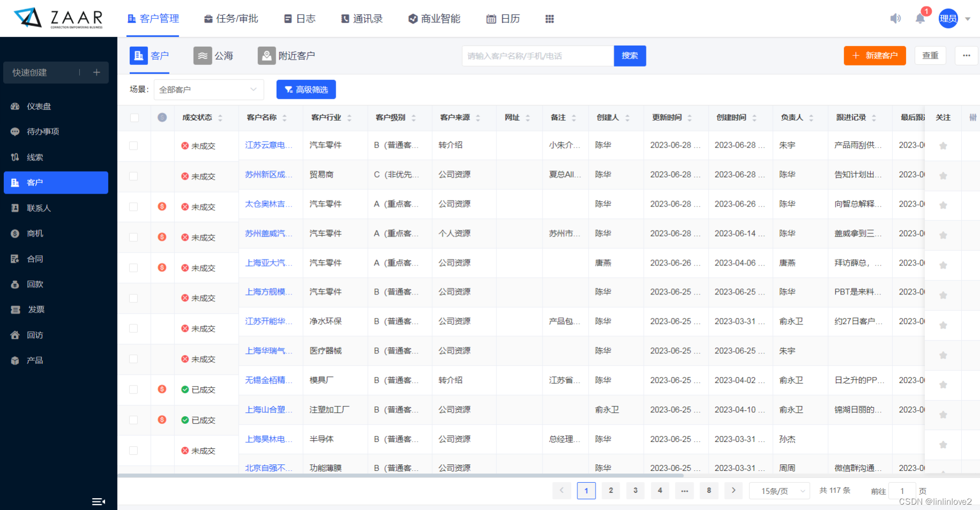Switch to 商业智能 top menu
Image resolution: width=980 pixels, height=510 pixels.
click(x=434, y=19)
